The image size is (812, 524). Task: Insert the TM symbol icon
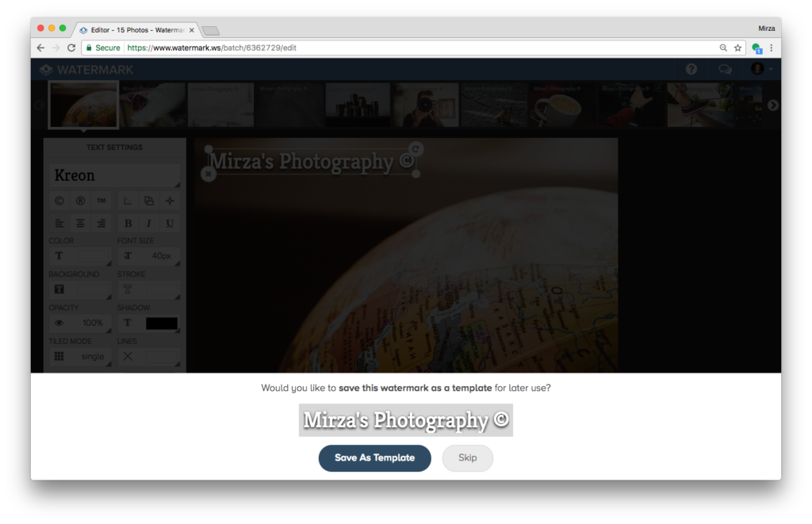click(x=101, y=201)
